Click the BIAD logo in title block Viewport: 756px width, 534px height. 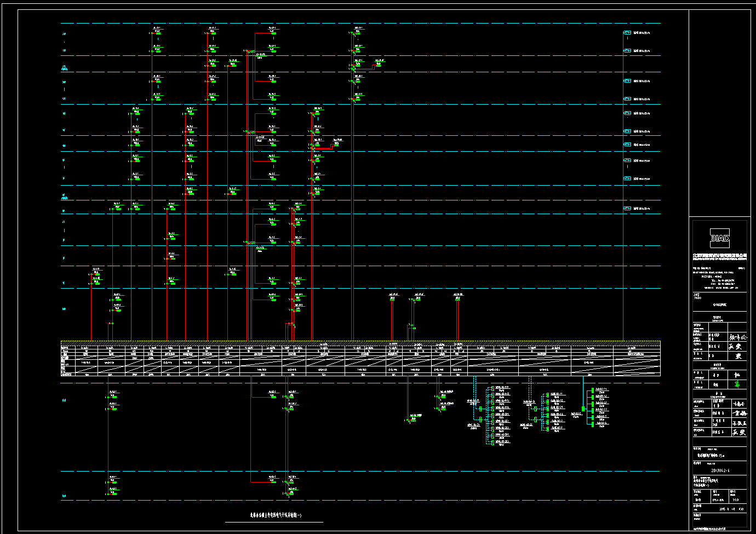[719, 238]
